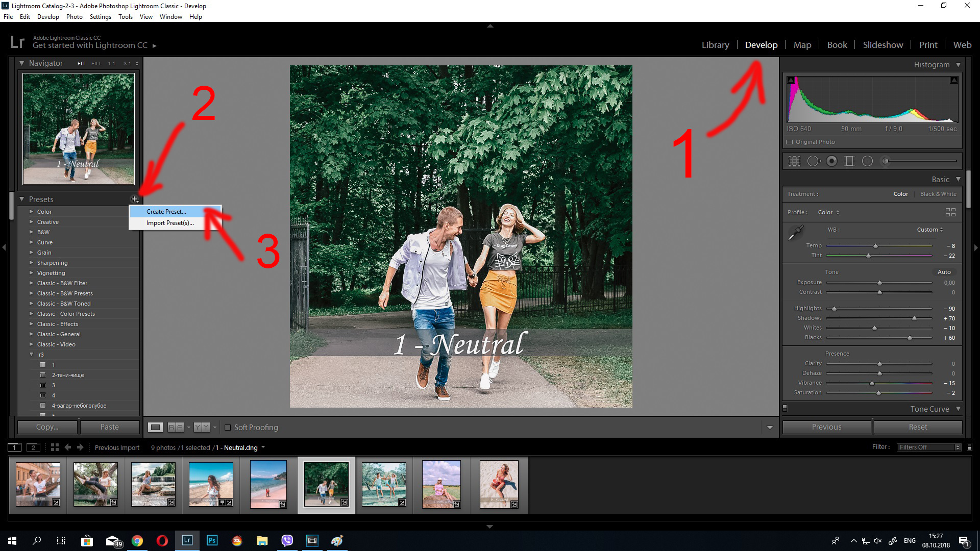This screenshot has height=551, width=980.
Task: Open the WB Custom dropdown
Action: (x=929, y=230)
